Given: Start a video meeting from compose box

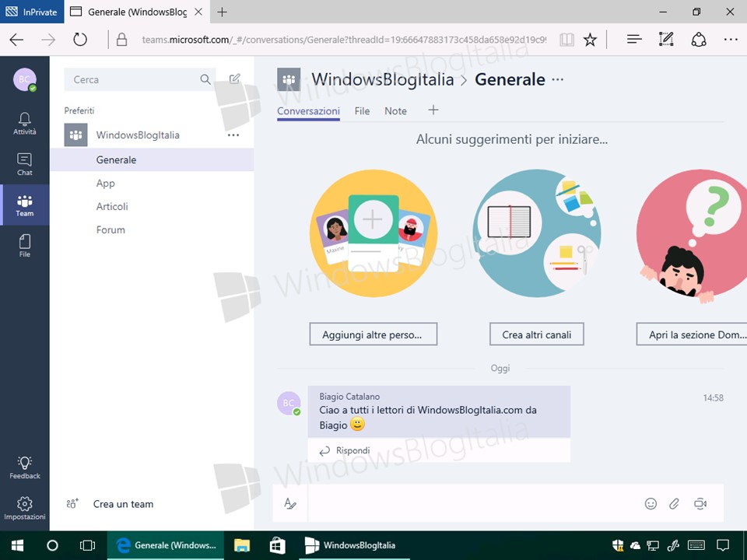Looking at the screenshot, I should tap(700, 504).
